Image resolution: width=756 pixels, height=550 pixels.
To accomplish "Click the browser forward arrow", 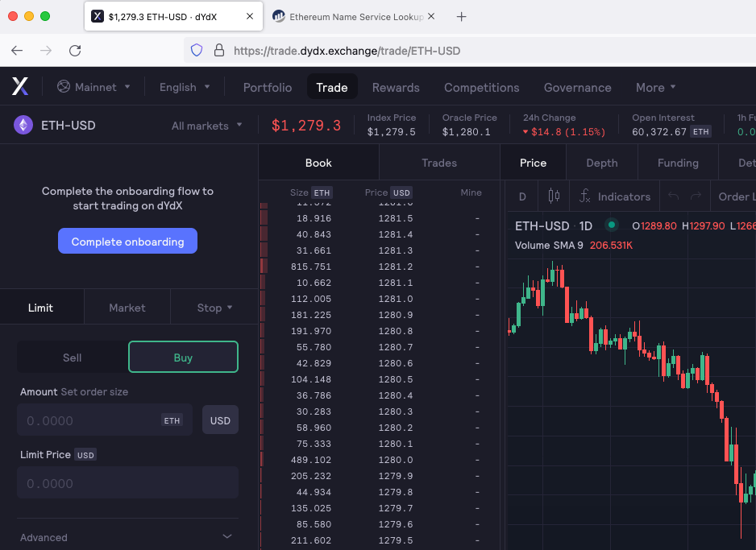I will coord(46,51).
